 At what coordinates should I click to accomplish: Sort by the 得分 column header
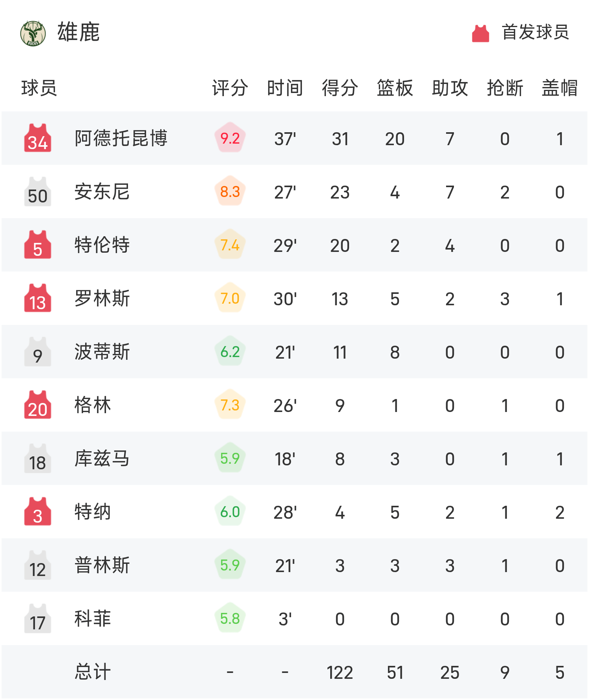pos(340,88)
